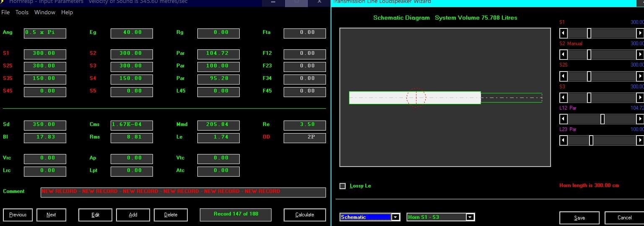Open the Help menu
The height and width of the screenshot is (226, 644).
[x=67, y=12]
